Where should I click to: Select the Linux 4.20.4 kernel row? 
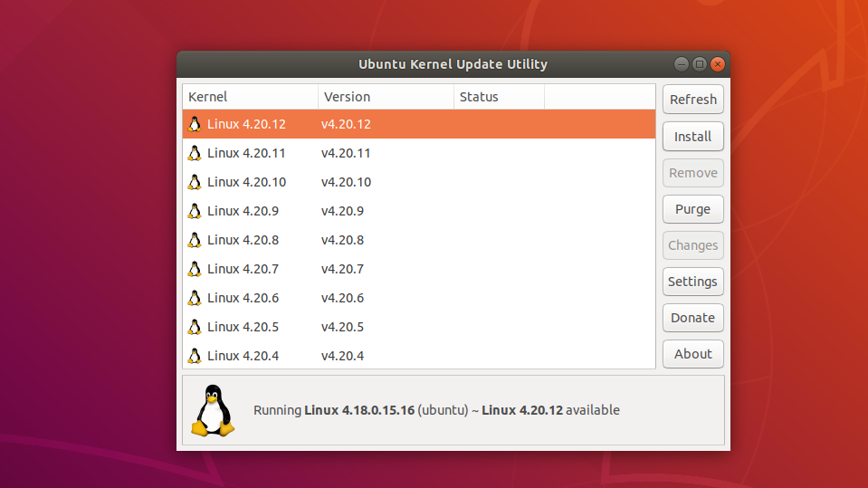419,356
